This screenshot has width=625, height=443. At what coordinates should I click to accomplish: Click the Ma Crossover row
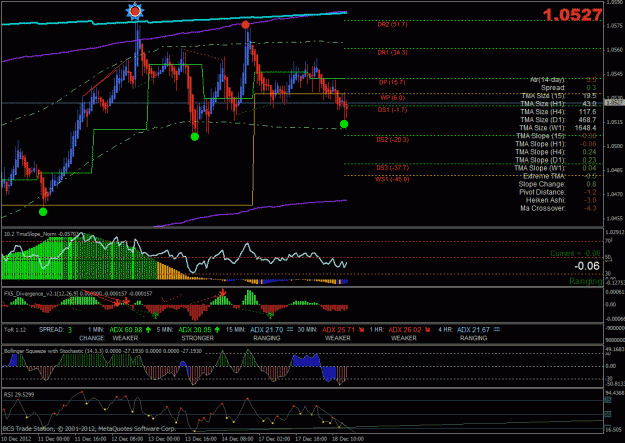click(558, 208)
